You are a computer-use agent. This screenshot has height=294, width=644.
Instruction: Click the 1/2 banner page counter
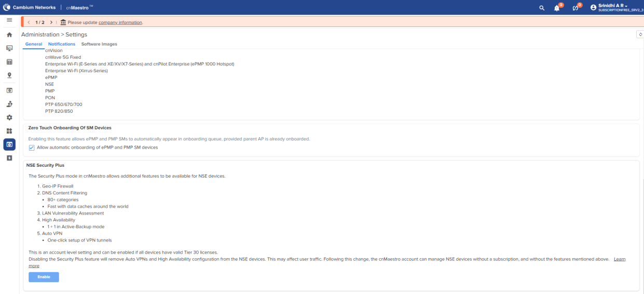click(x=40, y=22)
